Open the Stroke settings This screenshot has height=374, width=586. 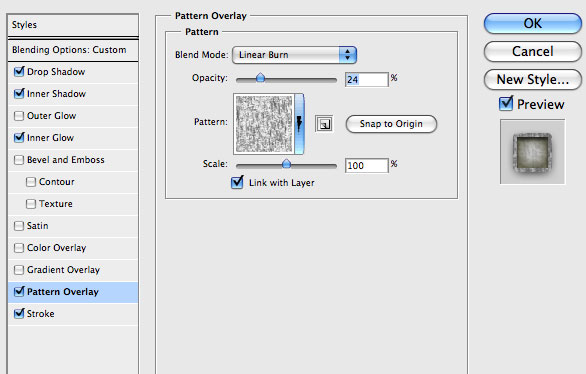[40, 314]
